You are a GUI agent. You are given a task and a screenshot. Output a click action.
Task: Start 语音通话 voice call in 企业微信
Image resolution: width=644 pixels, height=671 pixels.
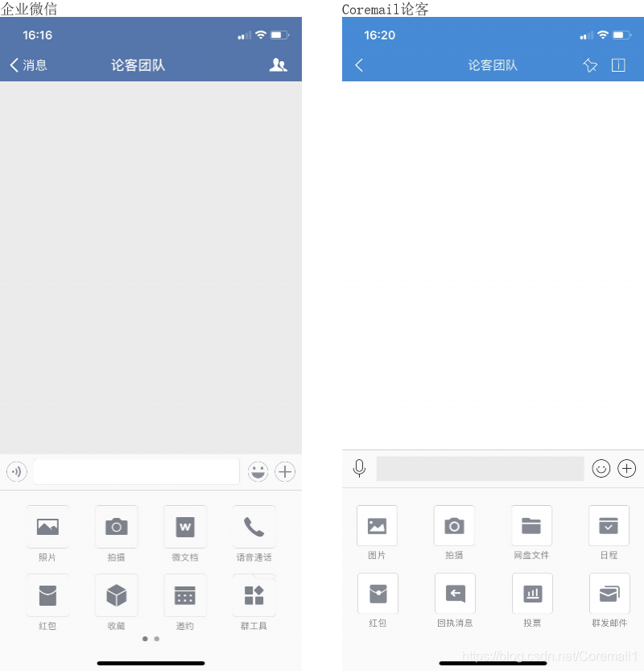coord(254,526)
